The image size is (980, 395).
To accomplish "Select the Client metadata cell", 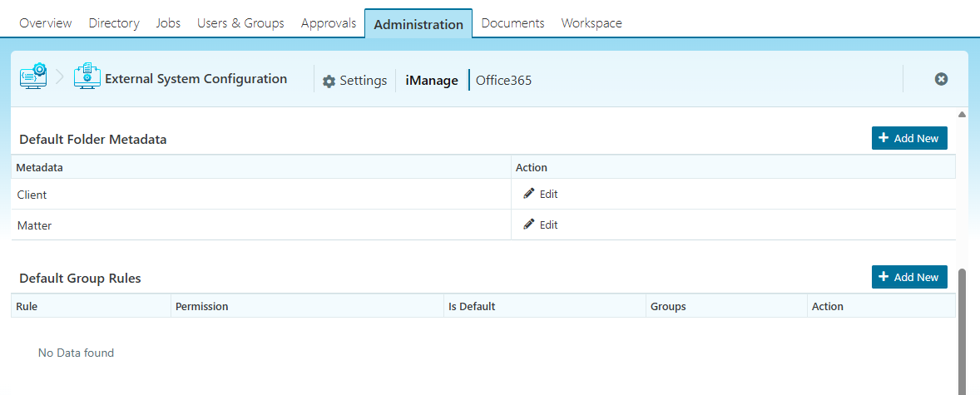I will 261,195.
